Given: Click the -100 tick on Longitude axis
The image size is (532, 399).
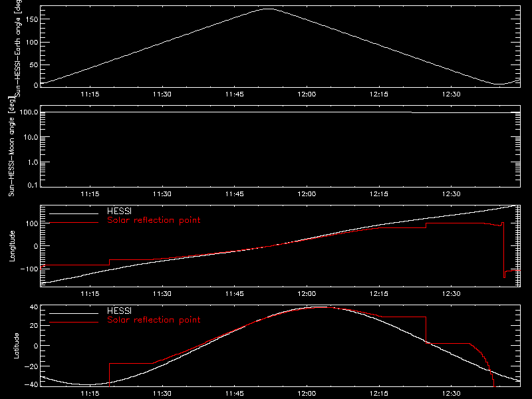Looking at the screenshot, I should point(29,269).
